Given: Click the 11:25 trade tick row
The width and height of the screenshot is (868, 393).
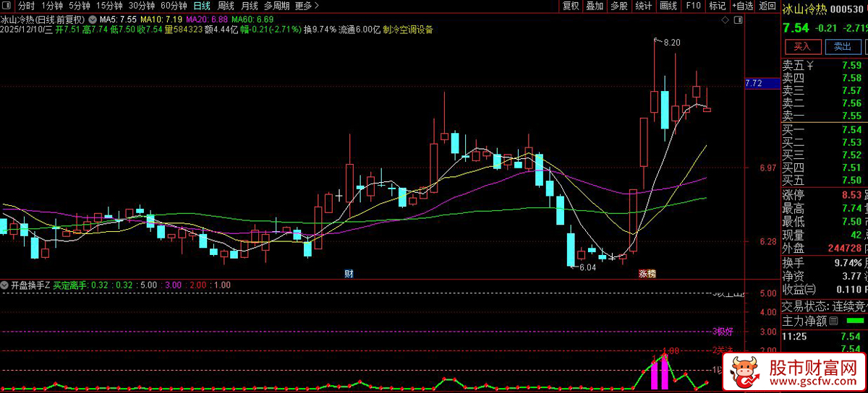Looking at the screenshot, I should point(825,336).
